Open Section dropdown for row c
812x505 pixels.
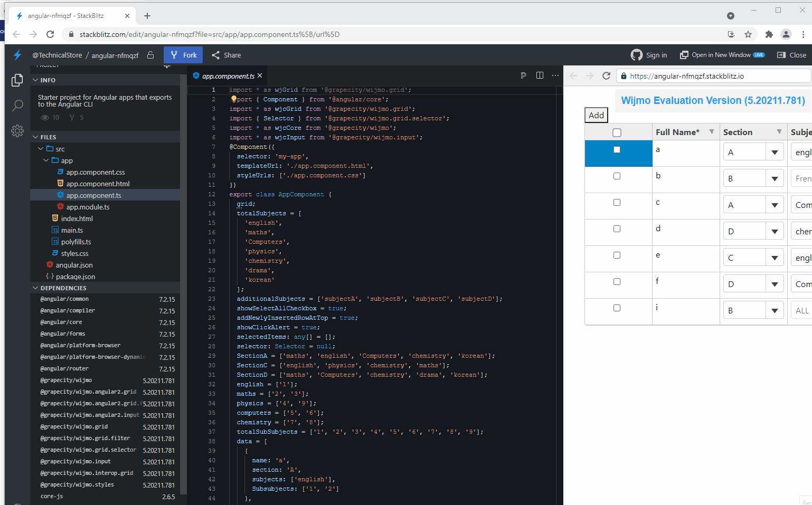coord(775,205)
